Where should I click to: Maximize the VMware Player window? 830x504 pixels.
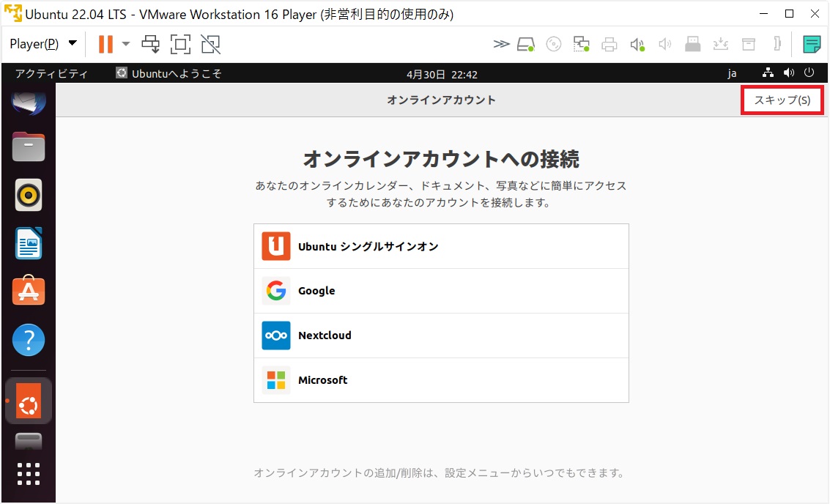tap(789, 14)
